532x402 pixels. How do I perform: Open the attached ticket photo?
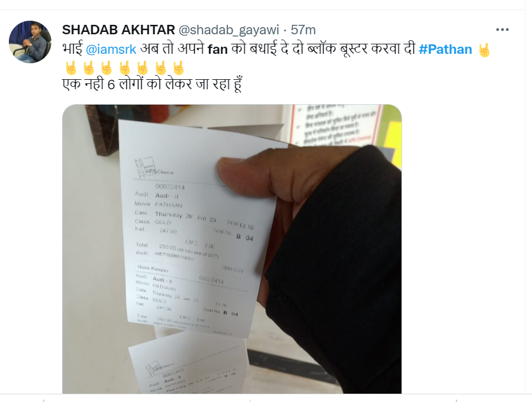231,249
